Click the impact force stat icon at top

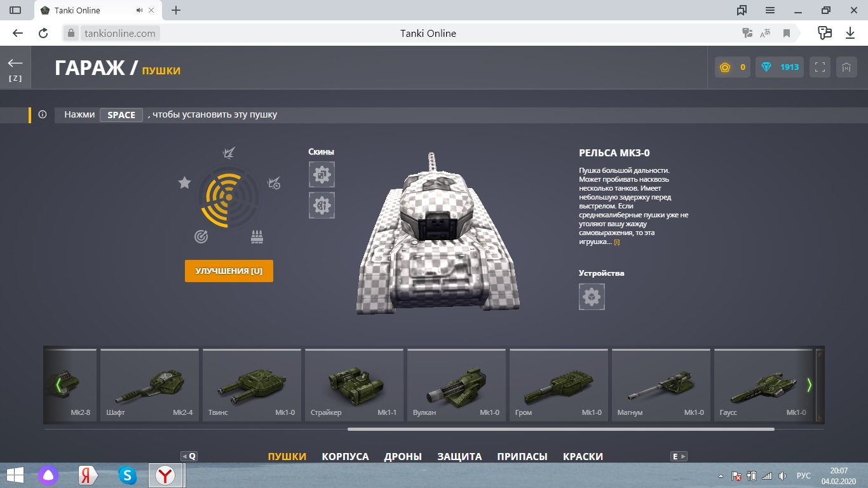point(229,152)
